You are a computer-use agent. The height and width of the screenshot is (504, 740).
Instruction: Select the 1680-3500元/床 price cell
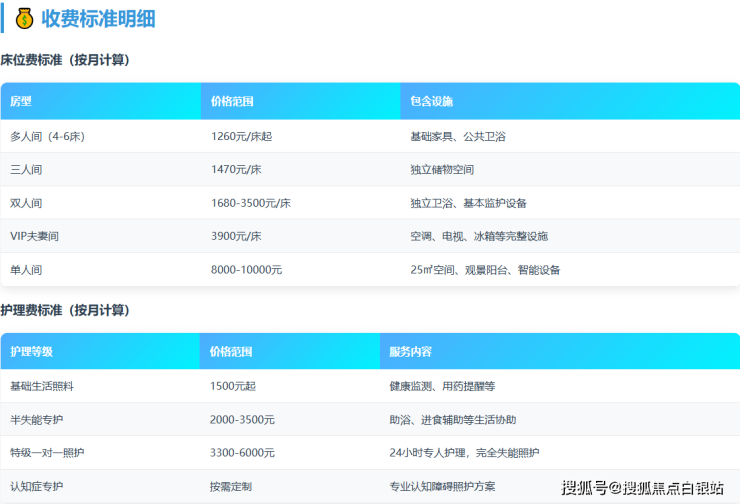[251, 203]
